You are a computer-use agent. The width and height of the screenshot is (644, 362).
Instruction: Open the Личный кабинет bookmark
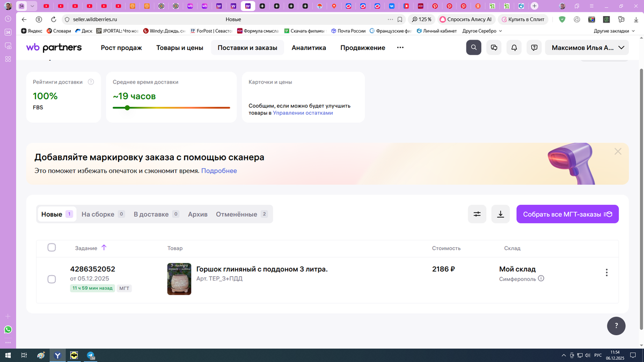pos(436,31)
